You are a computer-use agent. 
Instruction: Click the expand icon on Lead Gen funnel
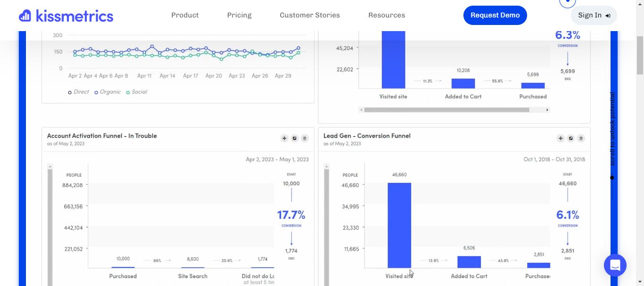click(571, 138)
